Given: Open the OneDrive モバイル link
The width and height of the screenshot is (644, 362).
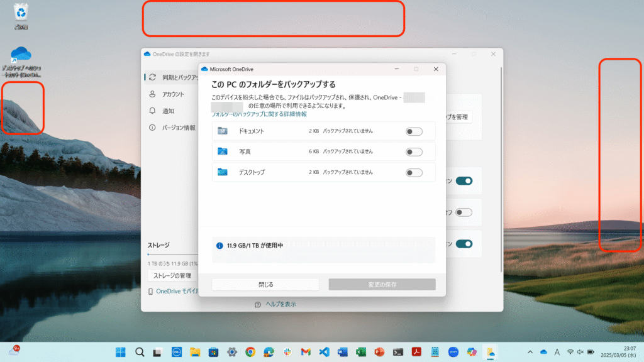Looking at the screenshot, I should (x=177, y=291).
